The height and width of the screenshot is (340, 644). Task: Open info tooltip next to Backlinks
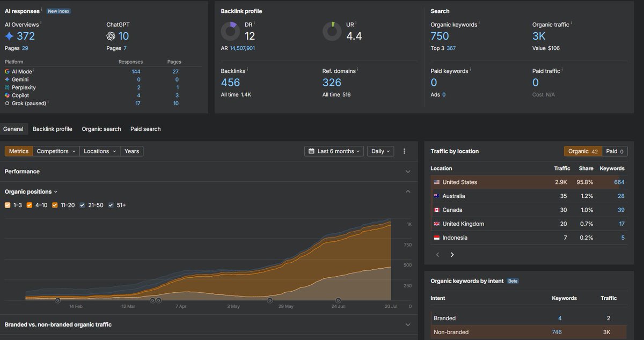(x=247, y=70)
